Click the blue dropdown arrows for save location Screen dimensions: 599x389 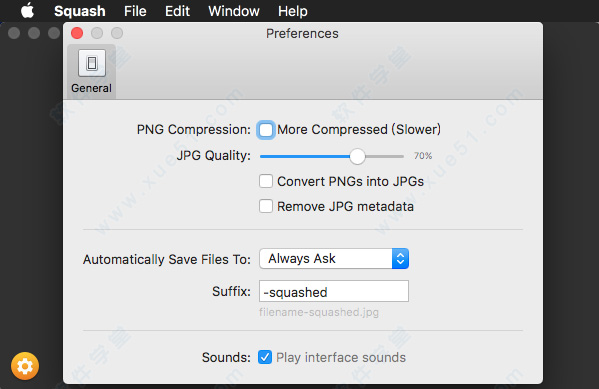[400, 259]
